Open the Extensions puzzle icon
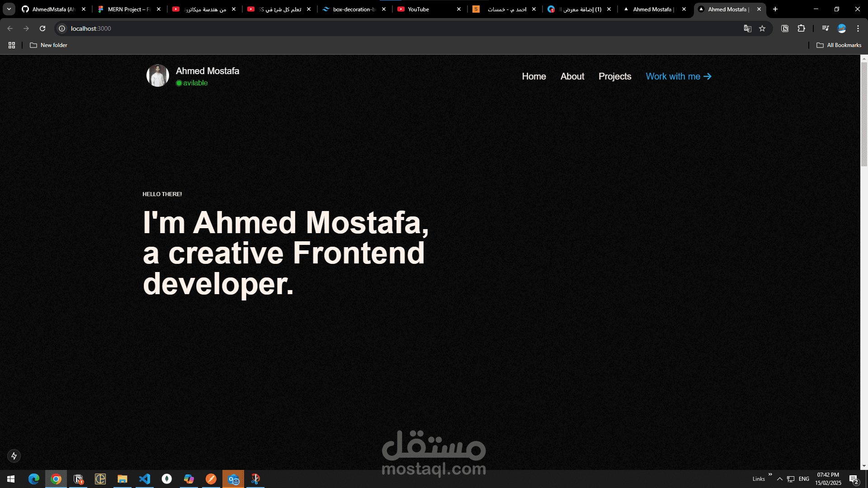This screenshot has width=868, height=488. 801,28
